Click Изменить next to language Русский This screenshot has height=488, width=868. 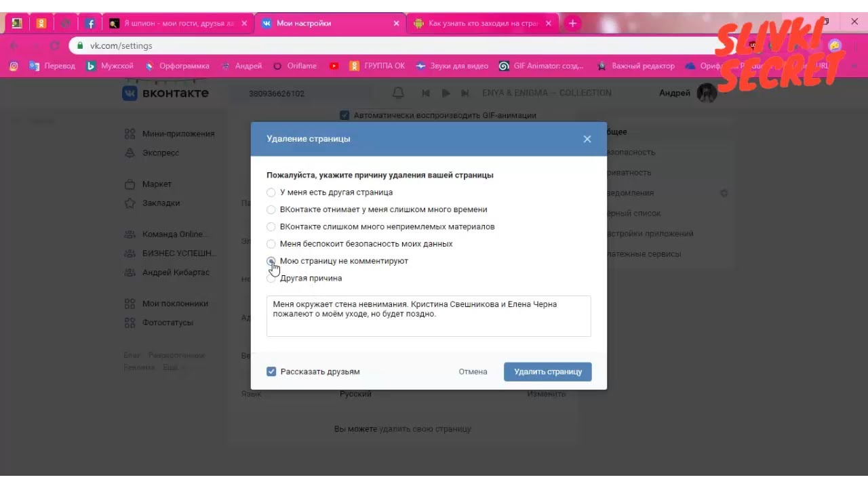pyautogui.click(x=547, y=394)
